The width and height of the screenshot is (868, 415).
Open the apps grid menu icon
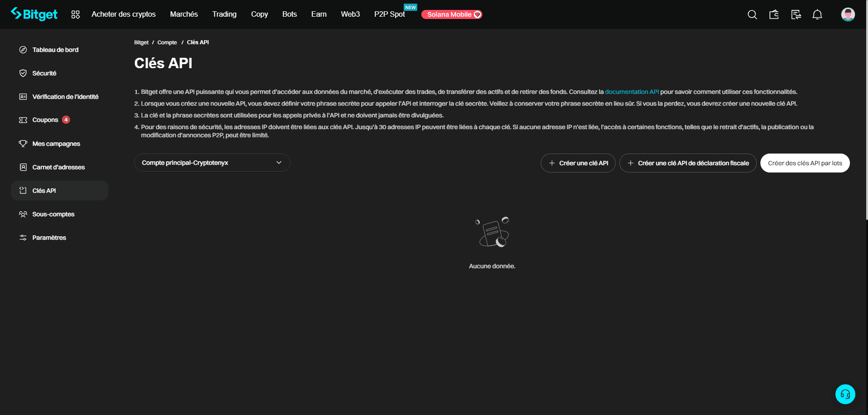point(75,14)
